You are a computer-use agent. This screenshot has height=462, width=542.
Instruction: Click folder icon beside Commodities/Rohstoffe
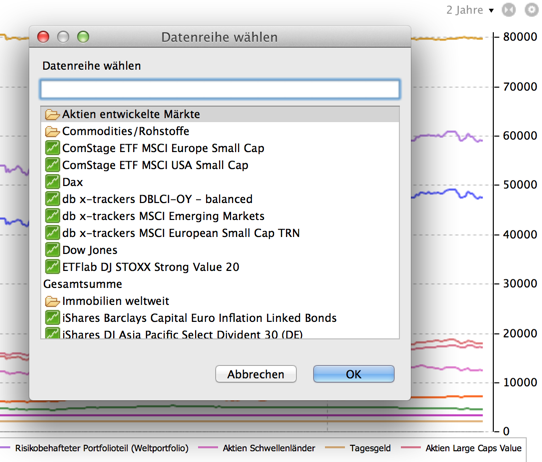tap(52, 131)
